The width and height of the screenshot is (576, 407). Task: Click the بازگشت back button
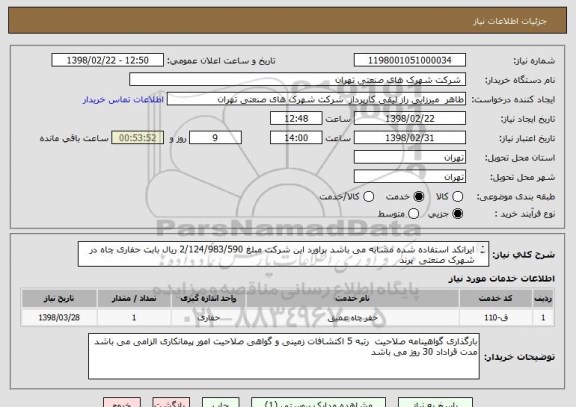[x=171, y=403]
